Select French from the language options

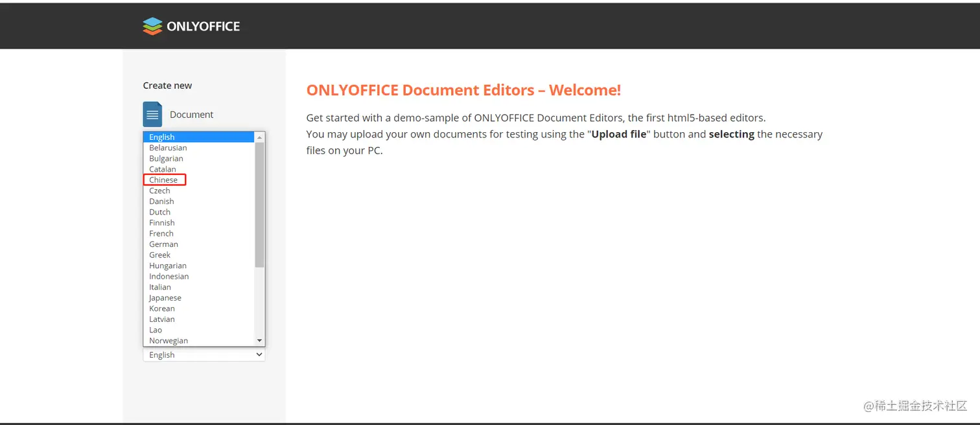click(x=199, y=233)
